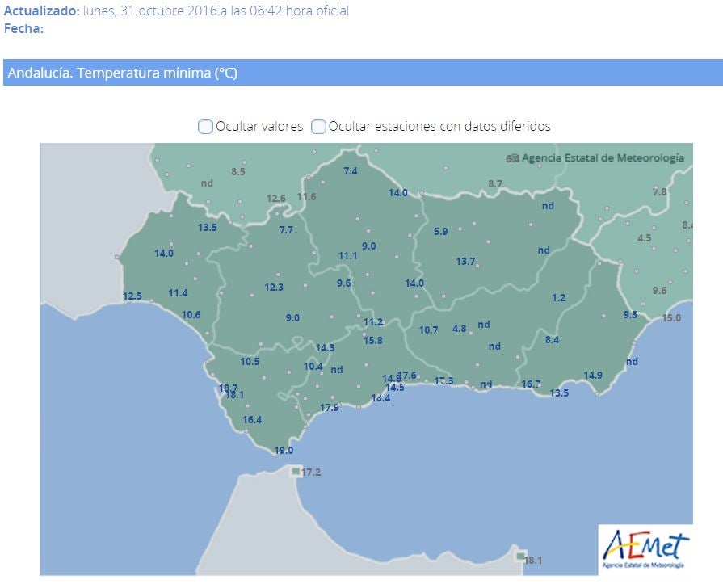The width and height of the screenshot is (723, 588).
Task: Tick Ocultar estaciones con datos diferidos
Action: (x=319, y=126)
